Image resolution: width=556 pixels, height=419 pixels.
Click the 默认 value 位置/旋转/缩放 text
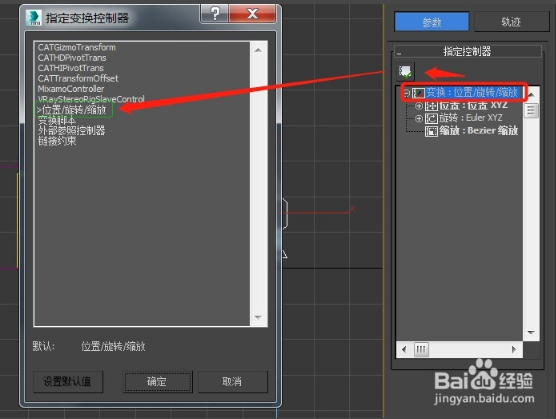pyautogui.click(x=113, y=346)
